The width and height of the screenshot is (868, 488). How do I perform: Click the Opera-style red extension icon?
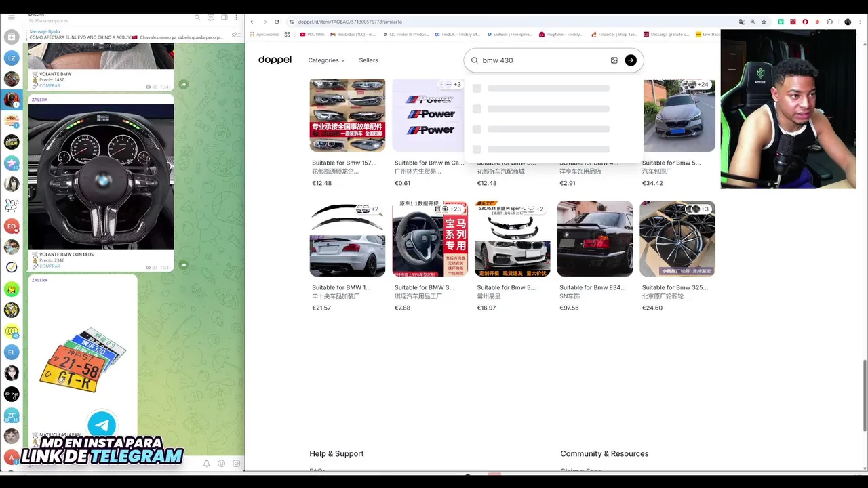805,22
